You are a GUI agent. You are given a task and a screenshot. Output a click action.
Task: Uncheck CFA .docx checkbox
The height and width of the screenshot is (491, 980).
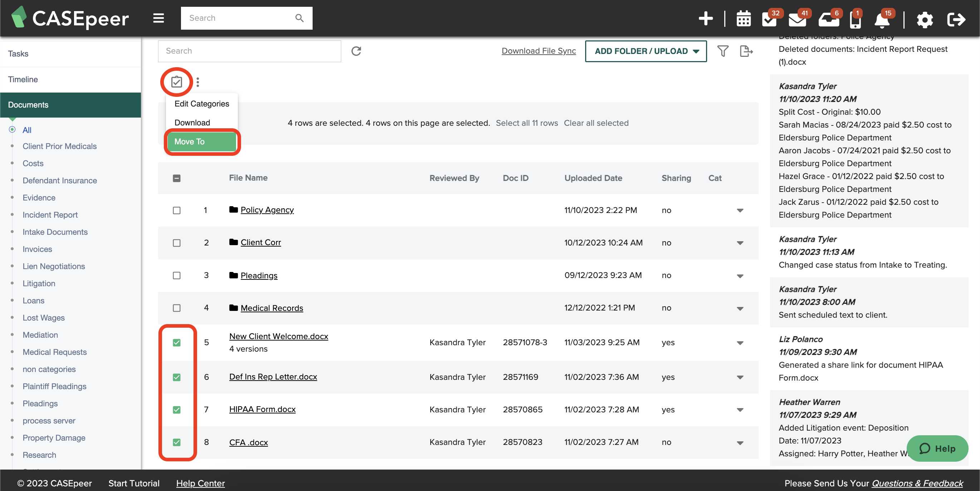[x=177, y=442]
